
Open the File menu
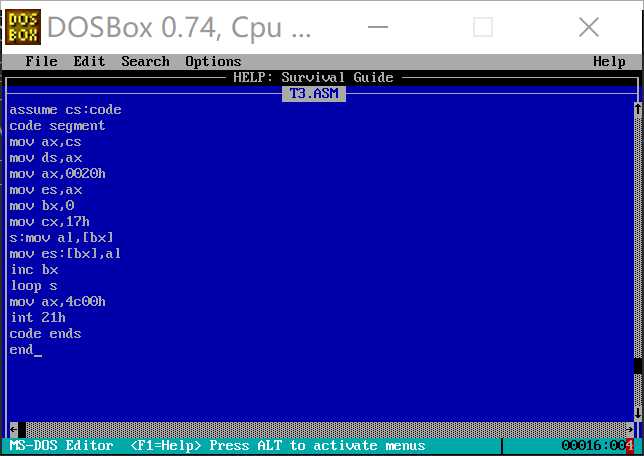tap(41, 61)
